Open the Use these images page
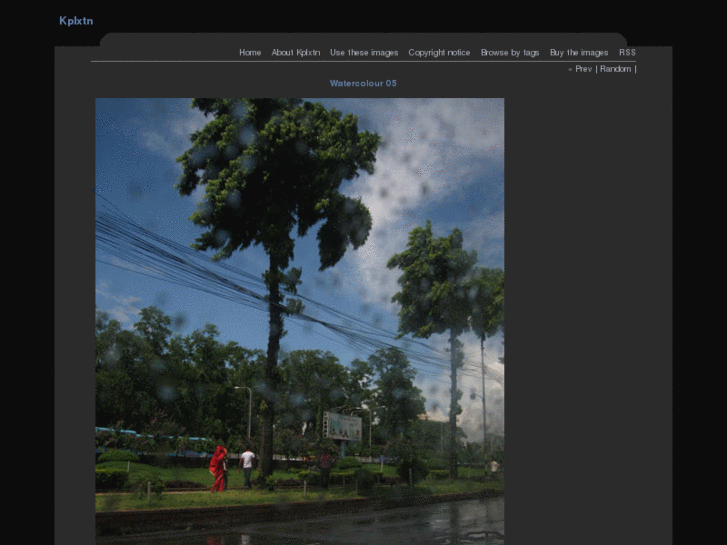 364,53
